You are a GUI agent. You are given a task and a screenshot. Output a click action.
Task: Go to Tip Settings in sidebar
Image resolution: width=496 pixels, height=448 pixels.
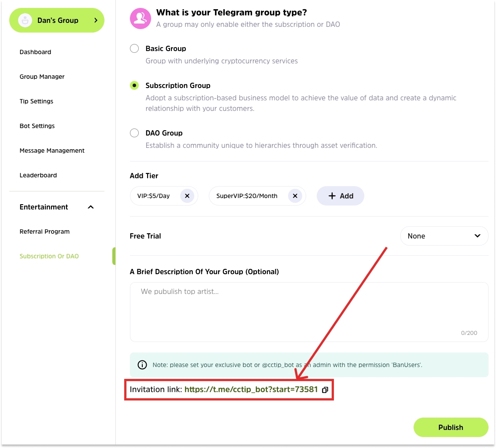tap(37, 101)
